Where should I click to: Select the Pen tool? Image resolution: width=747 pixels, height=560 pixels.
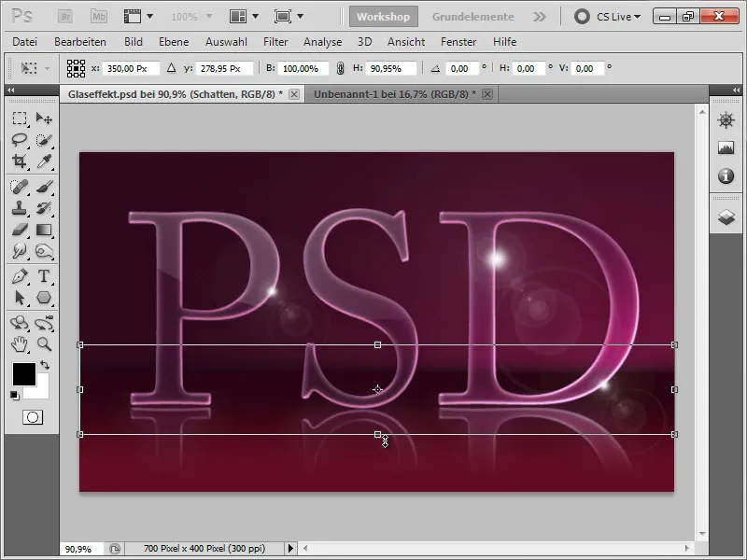pos(20,276)
